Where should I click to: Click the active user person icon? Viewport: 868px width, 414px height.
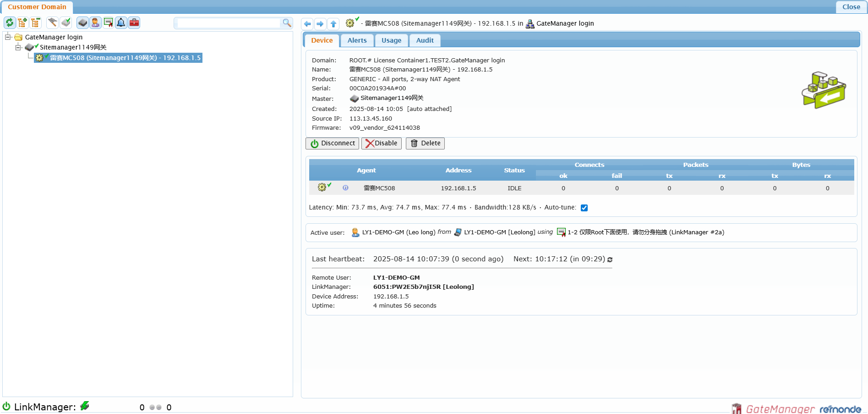coord(355,232)
